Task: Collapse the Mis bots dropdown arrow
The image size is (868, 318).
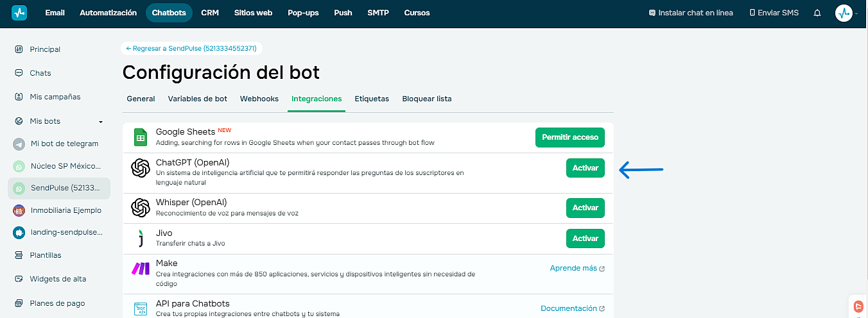Action: pyautogui.click(x=100, y=122)
